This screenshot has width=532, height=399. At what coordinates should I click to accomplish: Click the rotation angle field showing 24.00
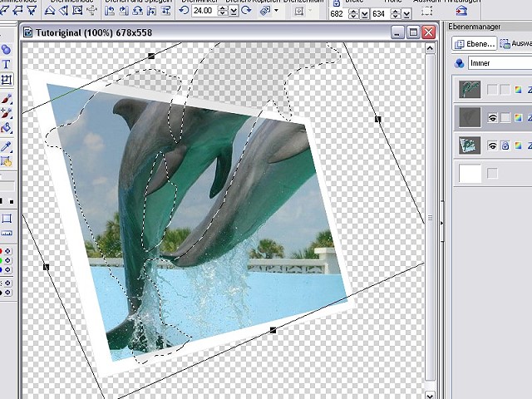204,11
